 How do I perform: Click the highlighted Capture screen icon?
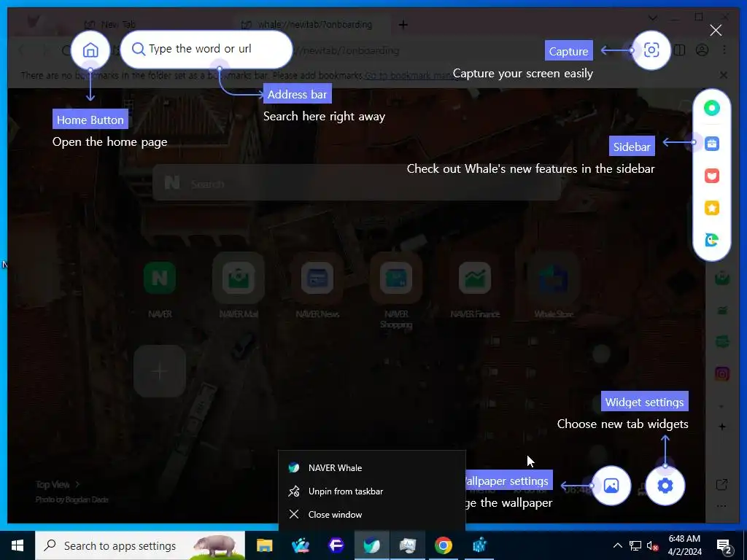[651, 50]
